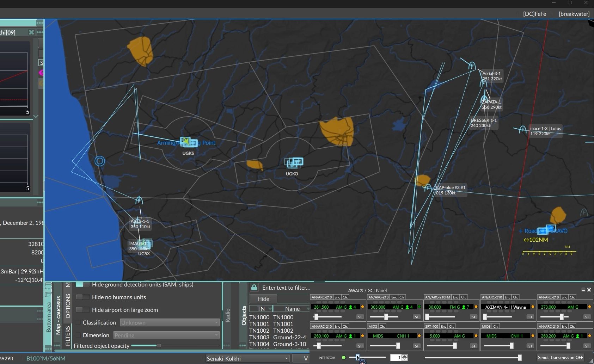The height and width of the screenshot is (364, 594).
Task: Adjust the Filtered object opacity slider
Action: 159,346
